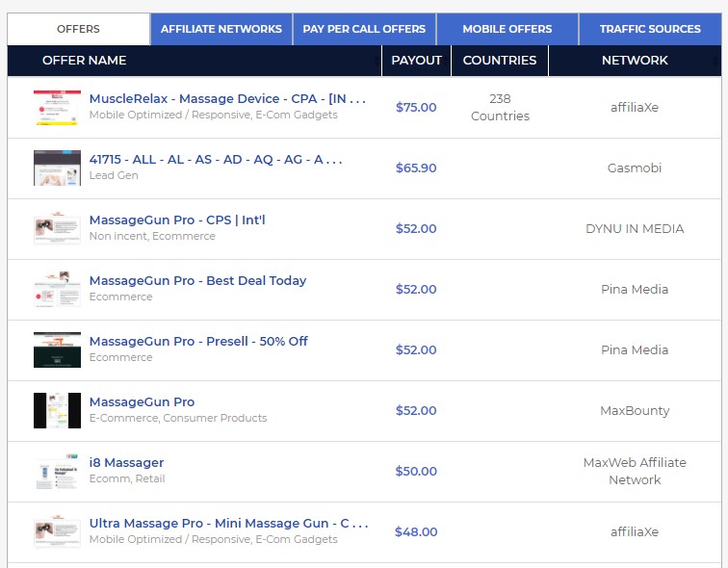
Task: Click the affiliaXe network in the MuscleRelax row
Action: coord(635,108)
